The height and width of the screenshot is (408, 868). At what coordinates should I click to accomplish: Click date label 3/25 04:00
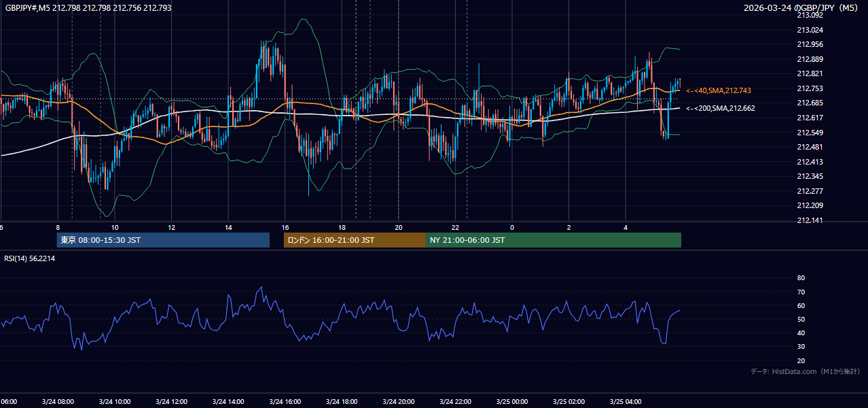[626, 402]
